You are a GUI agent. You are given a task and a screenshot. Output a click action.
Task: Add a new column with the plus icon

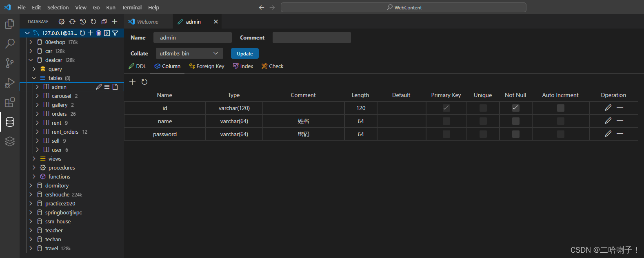tap(132, 82)
